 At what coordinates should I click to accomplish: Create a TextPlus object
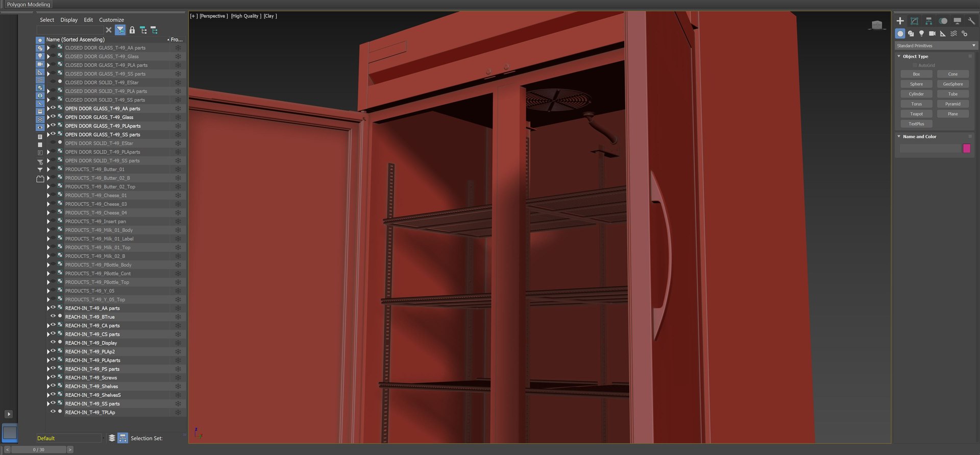[x=916, y=124]
